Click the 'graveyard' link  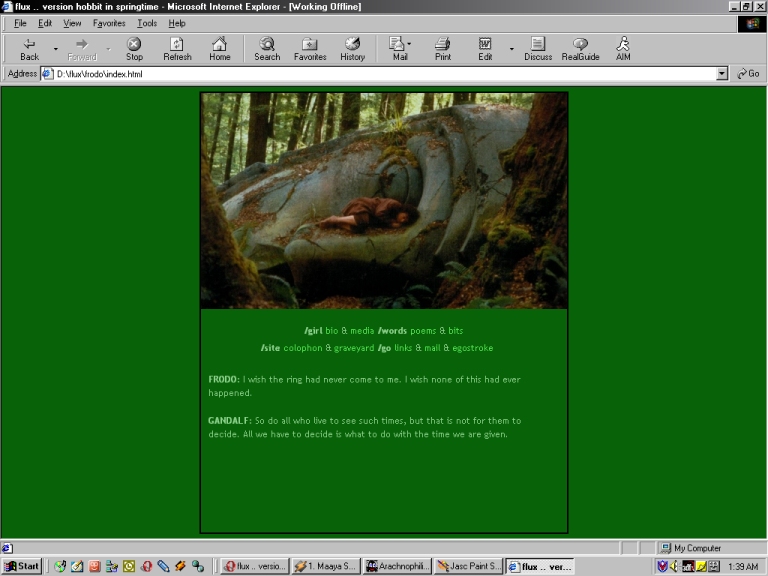[354, 348]
